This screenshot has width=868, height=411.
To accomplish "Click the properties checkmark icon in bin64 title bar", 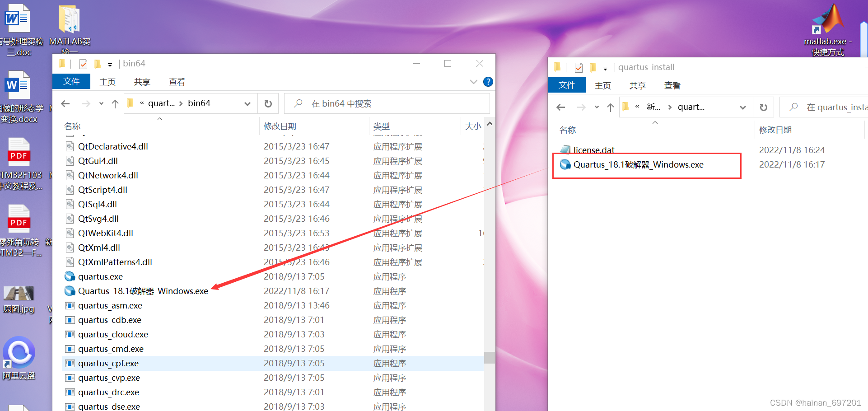I will tap(83, 64).
